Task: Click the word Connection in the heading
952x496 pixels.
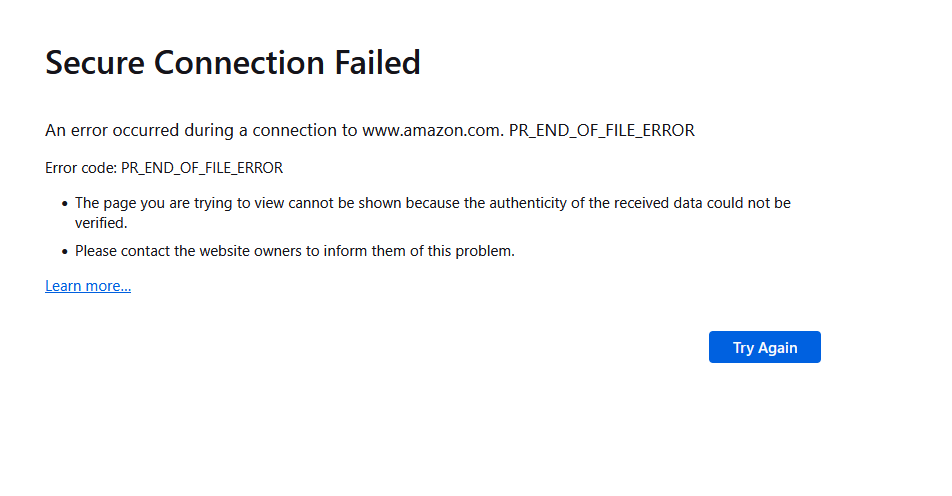Action: (239, 63)
